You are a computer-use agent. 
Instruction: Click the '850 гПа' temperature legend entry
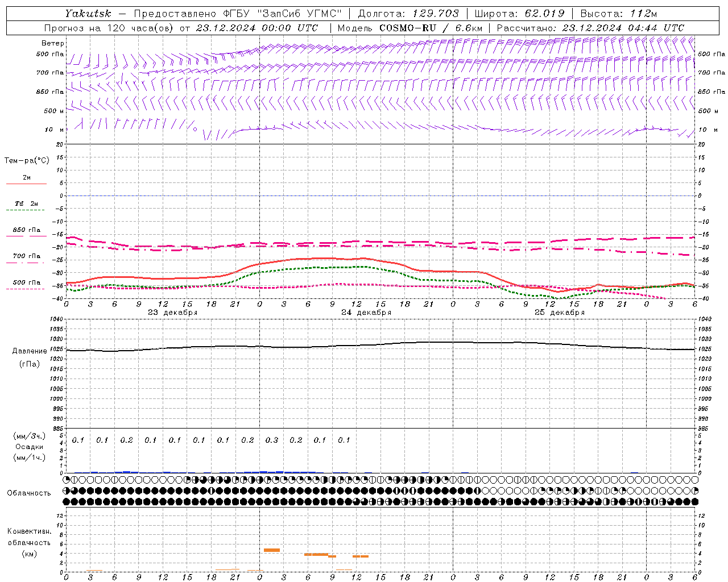coord(27,230)
